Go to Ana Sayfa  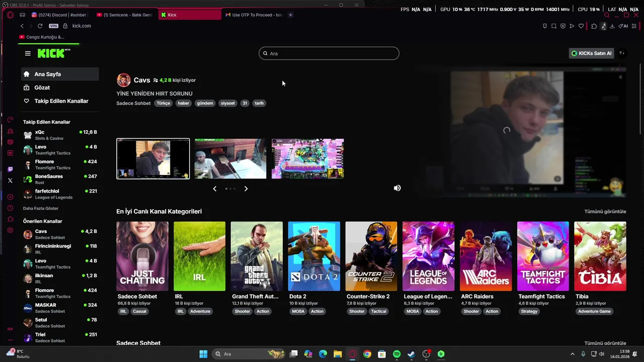pos(60,74)
